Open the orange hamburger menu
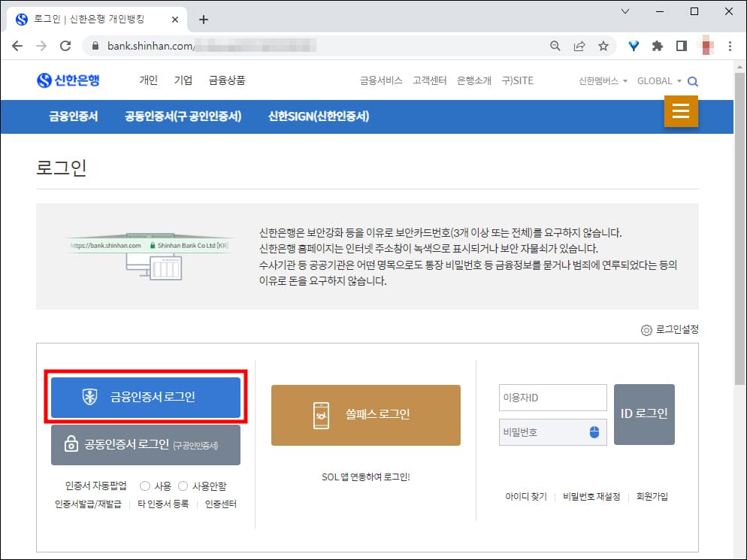Screen dimensions: 747x560 tap(680, 110)
